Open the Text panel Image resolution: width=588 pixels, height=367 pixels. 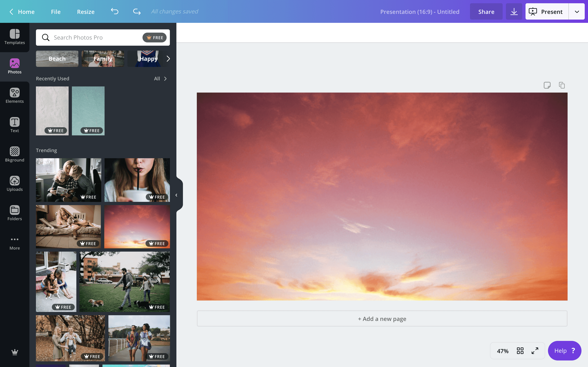tap(14, 125)
